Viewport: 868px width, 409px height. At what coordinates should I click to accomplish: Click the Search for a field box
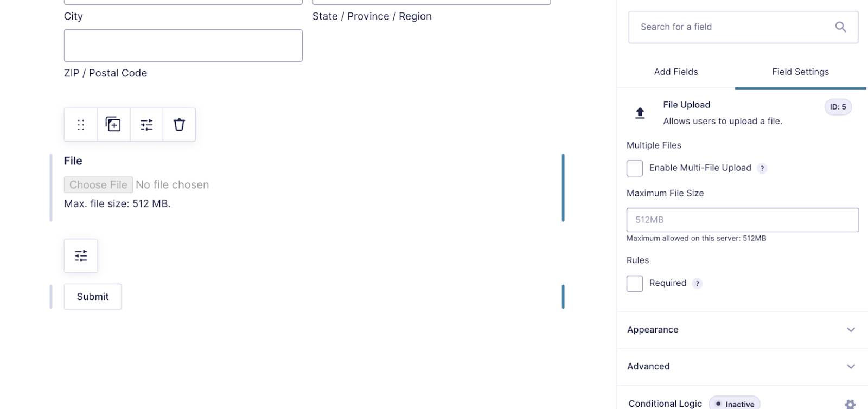pyautogui.click(x=732, y=27)
